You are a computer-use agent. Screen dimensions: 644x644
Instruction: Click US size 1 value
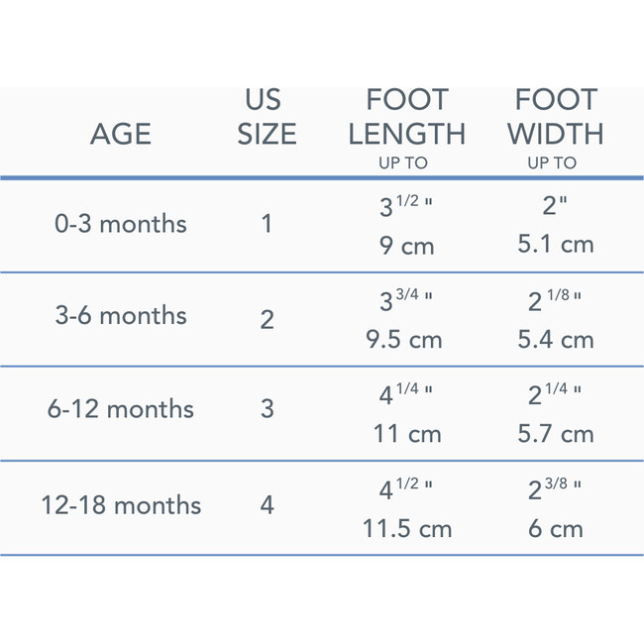267,224
